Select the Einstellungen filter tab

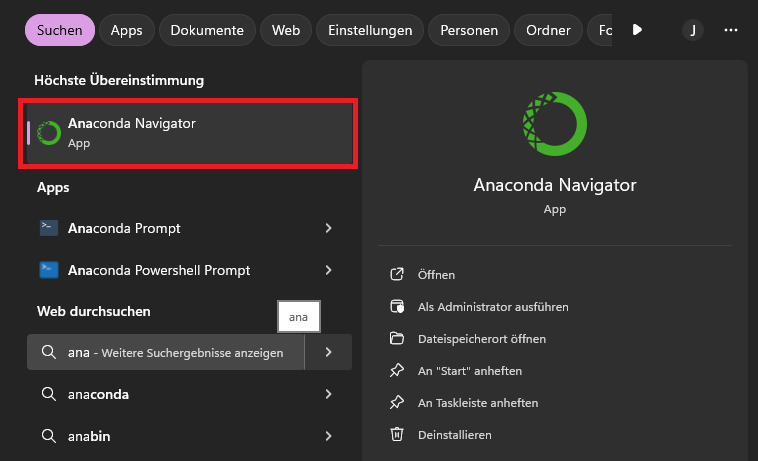coord(370,30)
